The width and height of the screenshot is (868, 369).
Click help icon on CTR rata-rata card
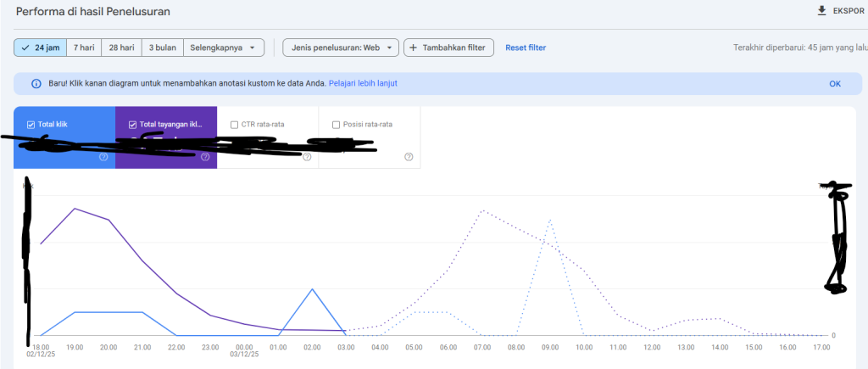(x=307, y=157)
